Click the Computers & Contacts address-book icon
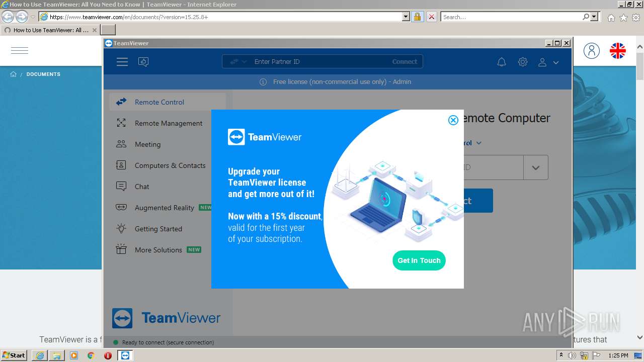The height and width of the screenshot is (362, 644). [x=121, y=165]
